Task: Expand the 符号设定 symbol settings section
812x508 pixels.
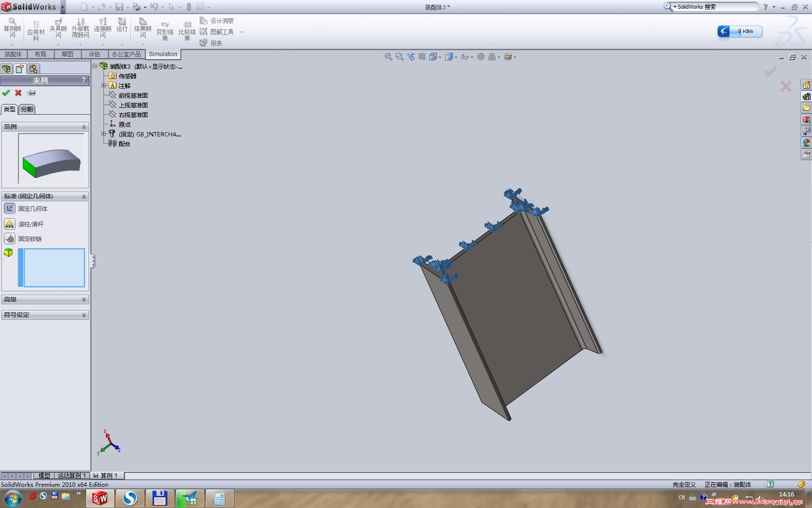Action: 84,315
